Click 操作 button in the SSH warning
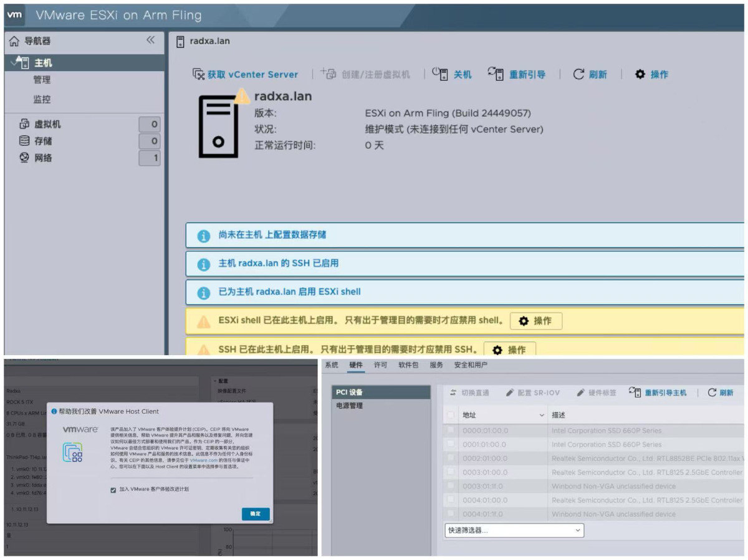Viewport: 748px width, 560px height. (510, 349)
